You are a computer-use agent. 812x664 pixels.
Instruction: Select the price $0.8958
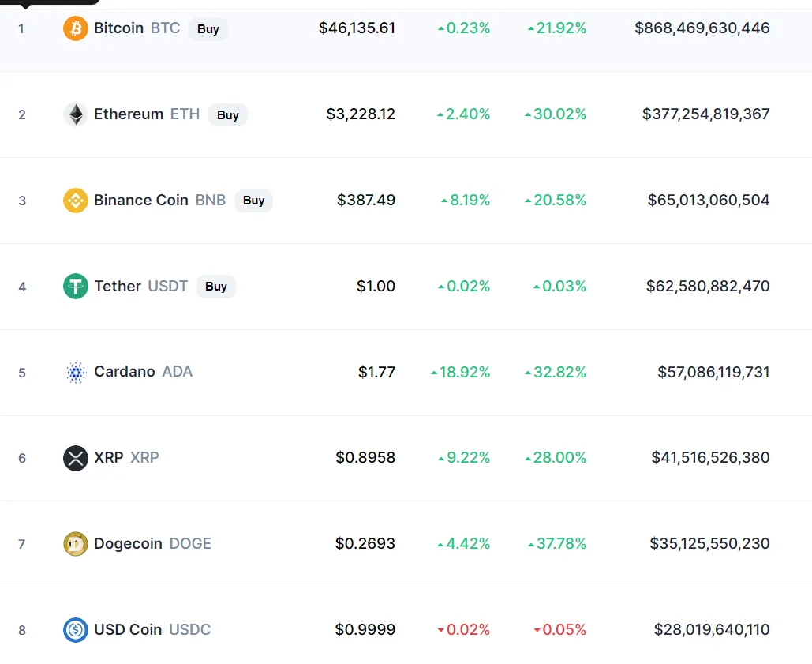[365, 457]
